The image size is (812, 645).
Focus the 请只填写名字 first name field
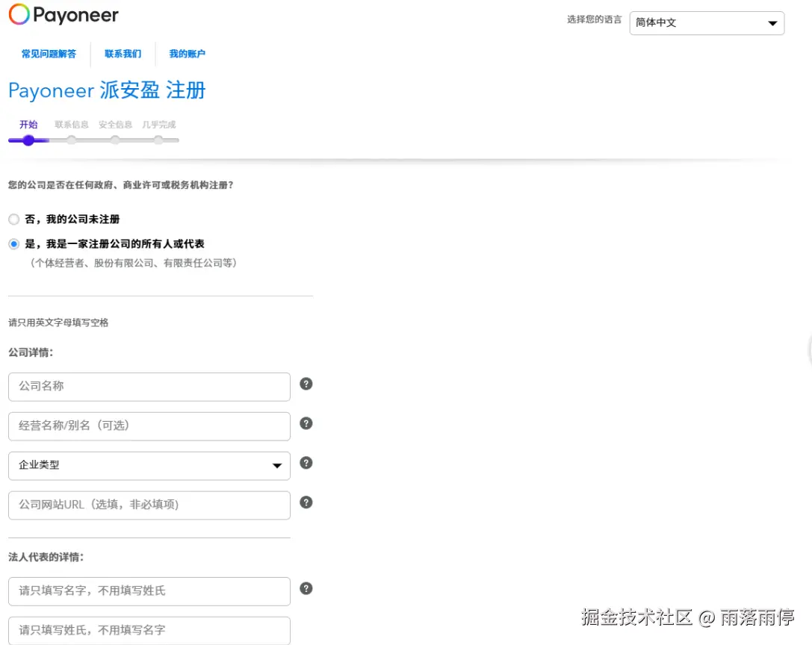(149, 591)
